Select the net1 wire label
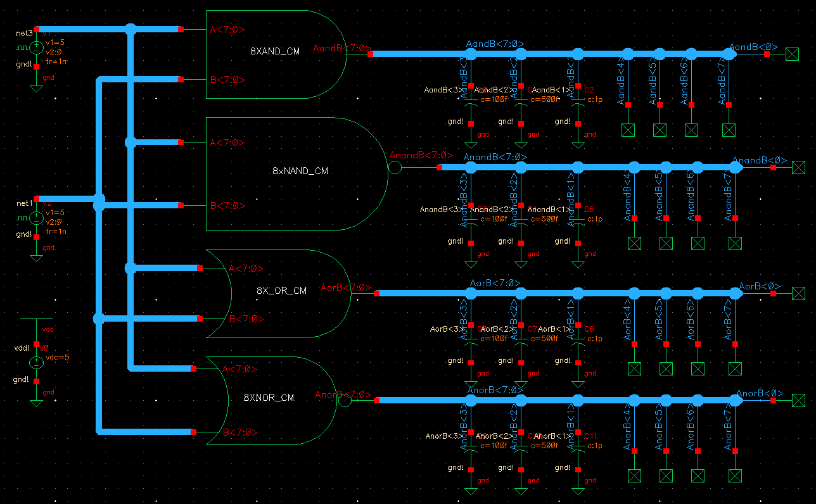The width and height of the screenshot is (816, 504). point(24,203)
